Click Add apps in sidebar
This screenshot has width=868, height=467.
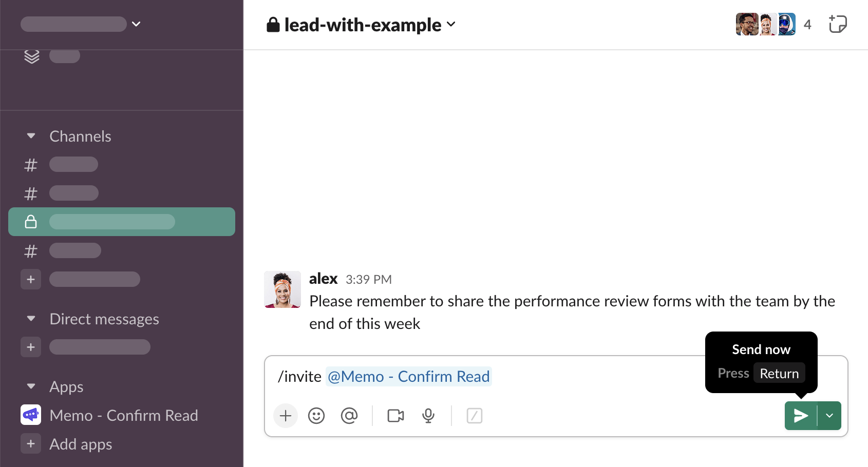[81, 444]
